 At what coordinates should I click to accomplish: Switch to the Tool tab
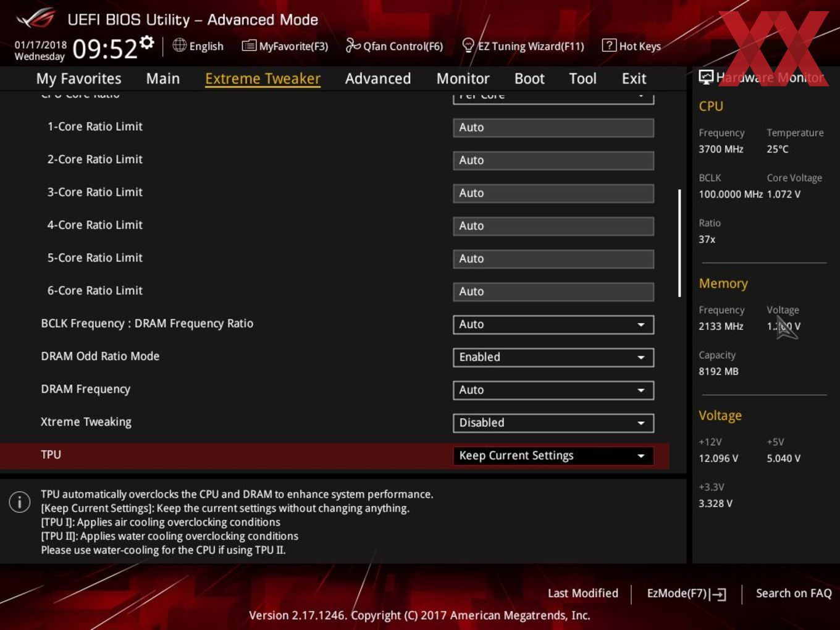click(582, 78)
